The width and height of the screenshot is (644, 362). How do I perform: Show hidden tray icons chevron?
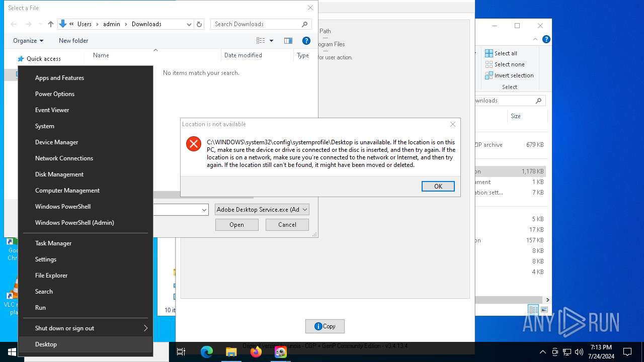click(542, 352)
